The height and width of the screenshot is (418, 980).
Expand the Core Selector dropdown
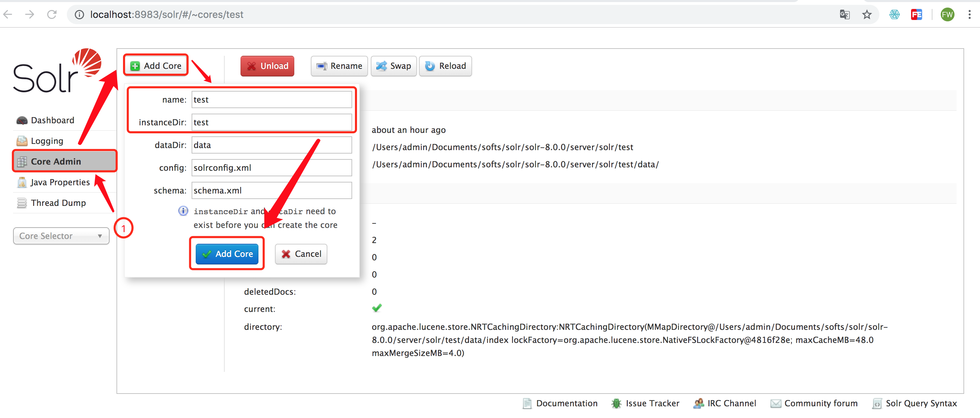(61, 236)
